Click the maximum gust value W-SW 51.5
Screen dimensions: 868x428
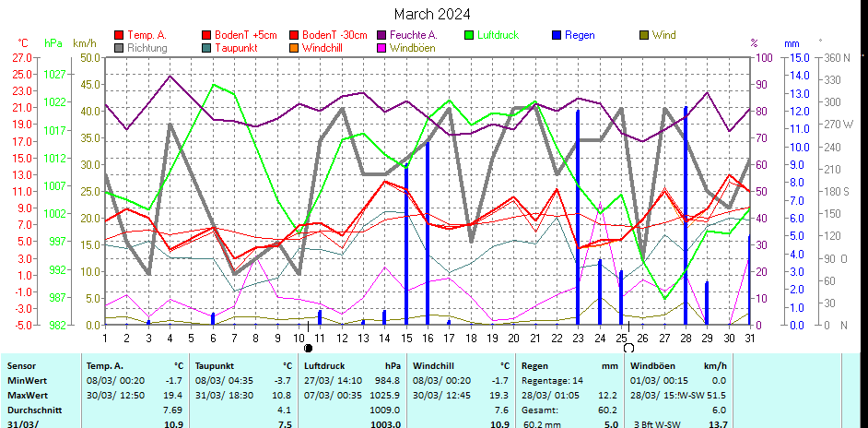tap(703, 396)
